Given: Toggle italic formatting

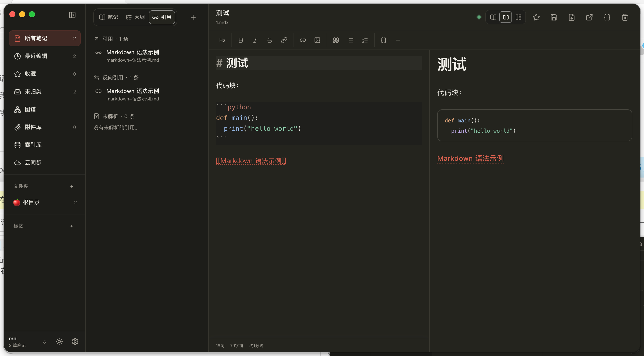Looking at the screenshot, I should coord(255,40).
